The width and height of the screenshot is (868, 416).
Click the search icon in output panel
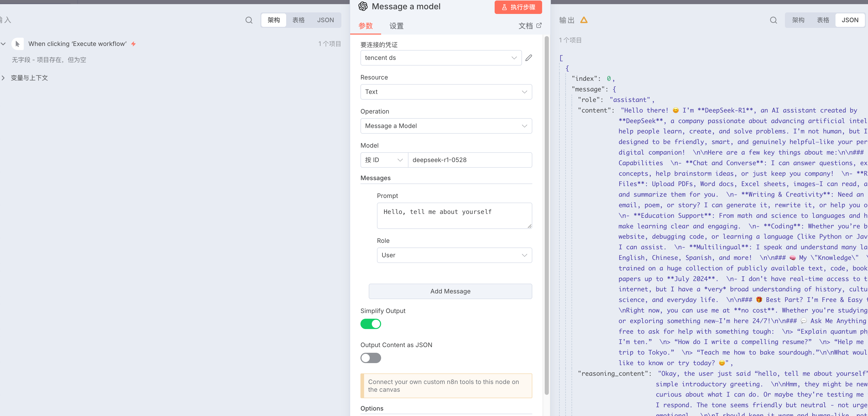[x=773, y=20]
